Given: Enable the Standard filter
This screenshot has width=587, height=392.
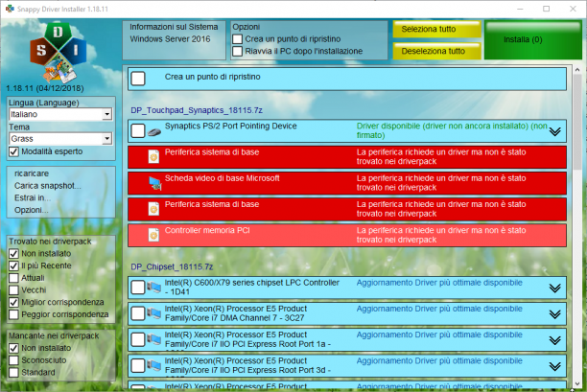Looking at the screenshot, I should (x=13, y=373).
